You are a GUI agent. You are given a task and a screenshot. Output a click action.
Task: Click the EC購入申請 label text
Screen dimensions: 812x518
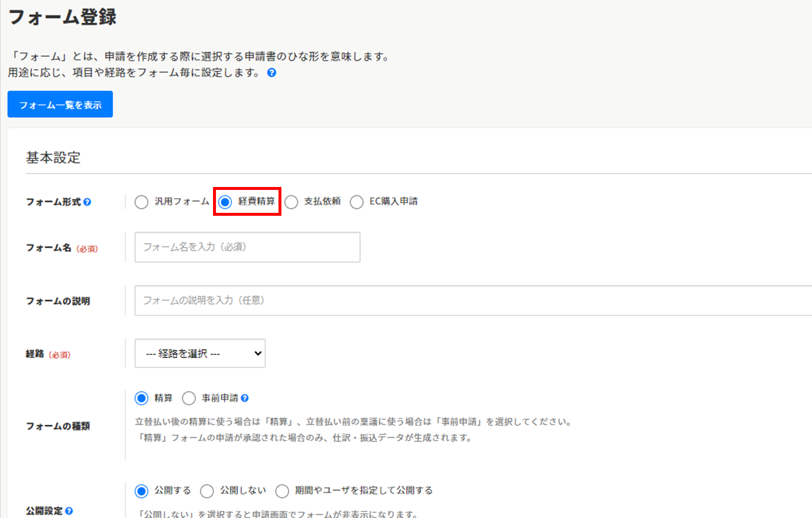[393, 201]
